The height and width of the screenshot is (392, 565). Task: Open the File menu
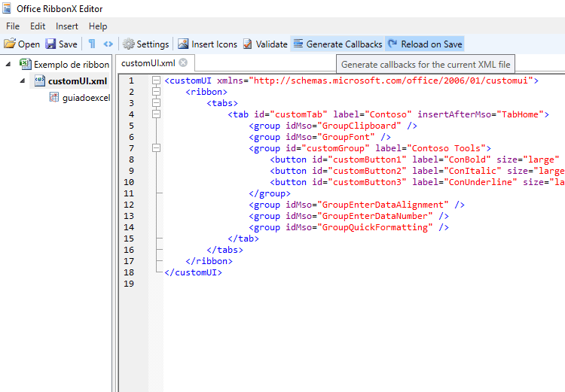point(13,26)
